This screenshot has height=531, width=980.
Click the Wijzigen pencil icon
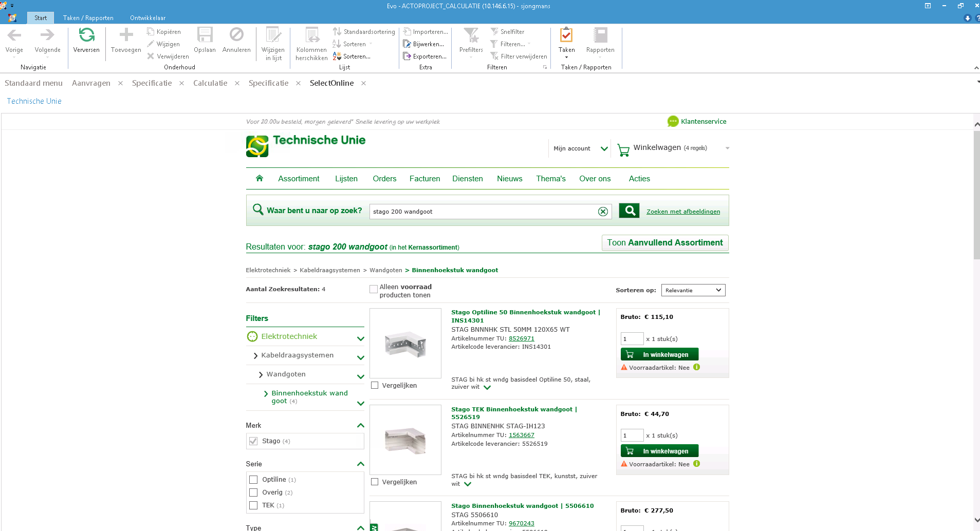click(x=151, y=44)
